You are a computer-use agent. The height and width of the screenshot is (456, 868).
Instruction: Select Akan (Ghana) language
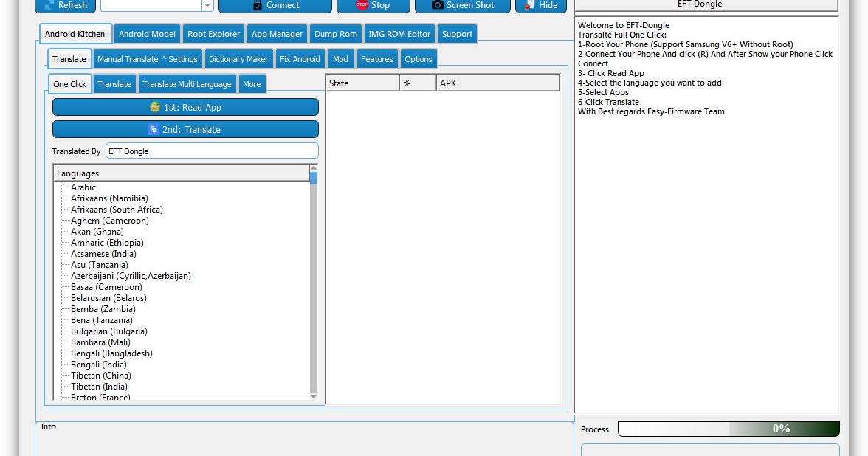click(x=97, y=232)
